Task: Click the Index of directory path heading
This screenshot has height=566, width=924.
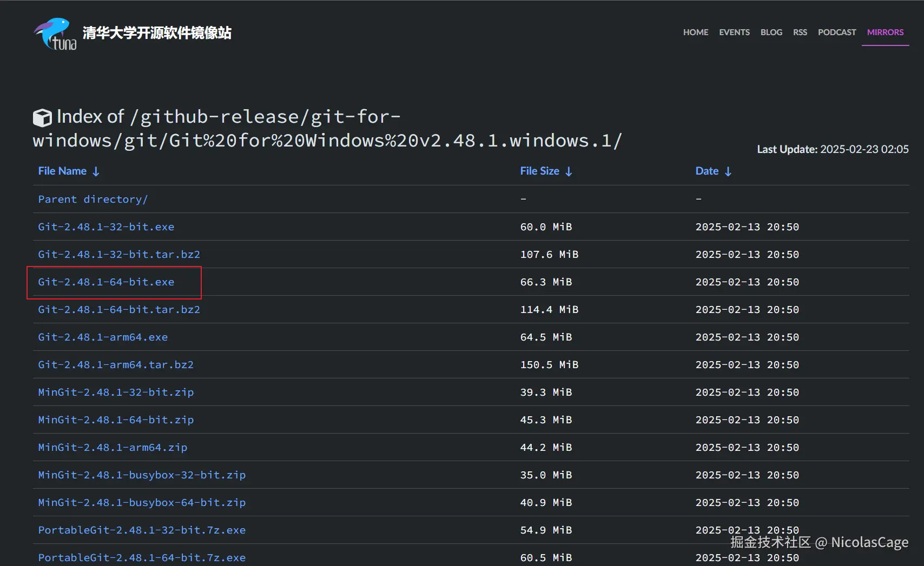Action: (x=327, y=129)
